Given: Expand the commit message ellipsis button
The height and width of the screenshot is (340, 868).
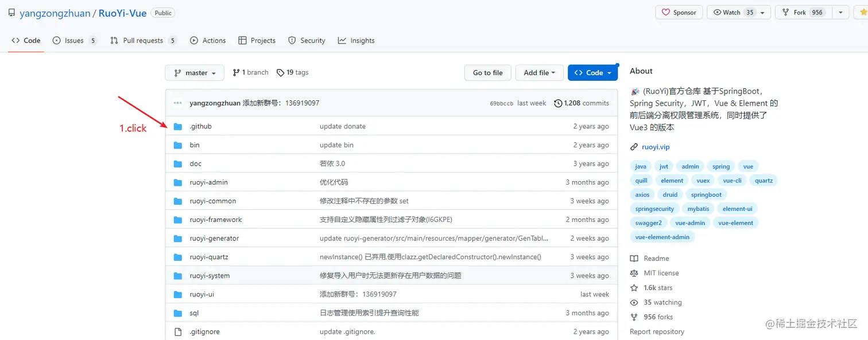Looking at the screenshot, I should click(178, 103).
